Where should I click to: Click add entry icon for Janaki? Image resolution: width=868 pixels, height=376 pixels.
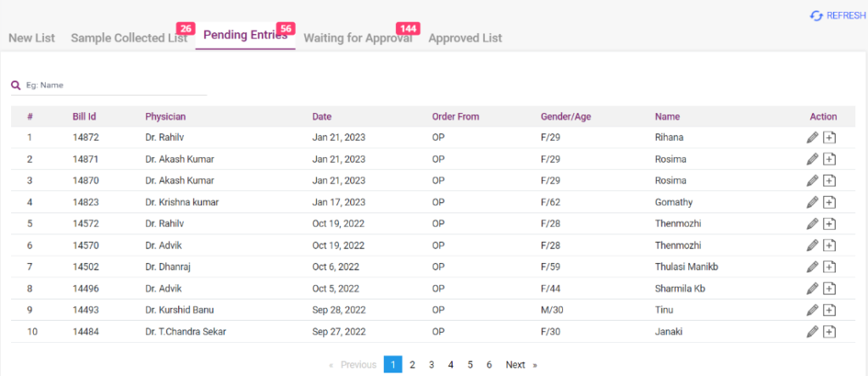point(830,332)
